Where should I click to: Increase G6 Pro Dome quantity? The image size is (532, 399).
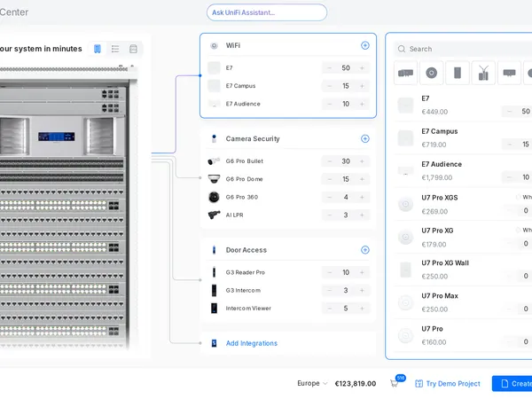(x=362, y=179)
